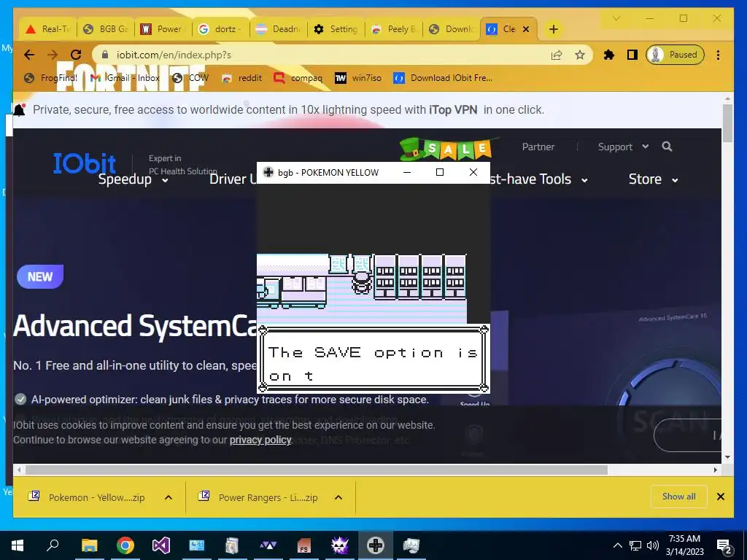Close the downloads bar
Image resolution: width=747 pixels, height=560 pixels.
tap(721, 497)
